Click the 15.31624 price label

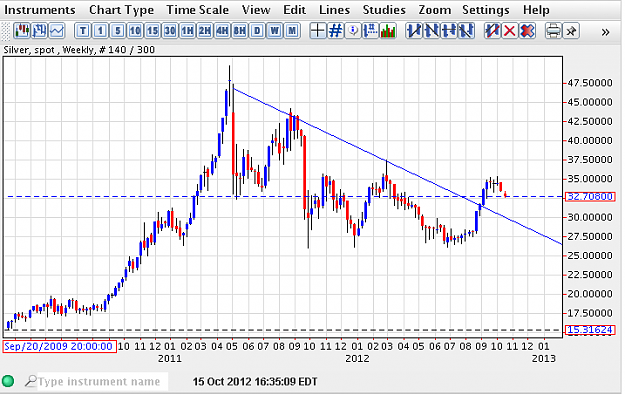click(x=590, y=330)
